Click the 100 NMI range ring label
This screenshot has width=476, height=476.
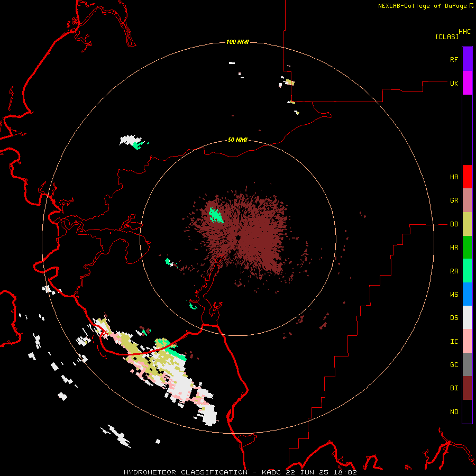pos(237,42)
